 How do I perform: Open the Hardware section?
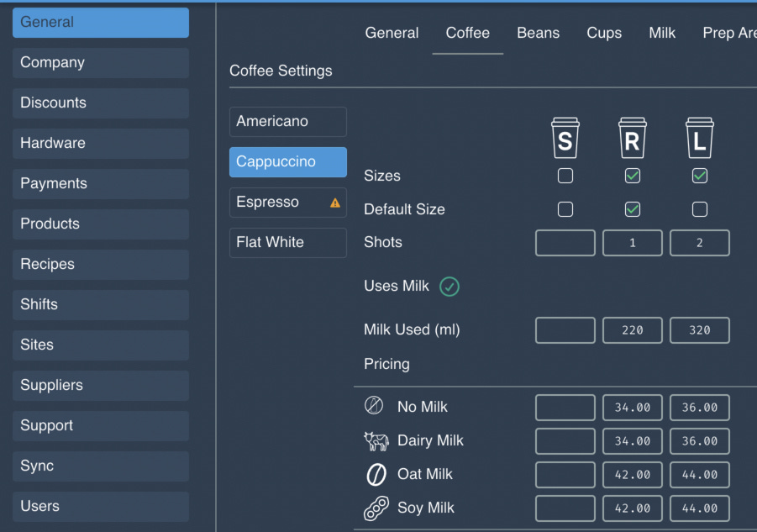pyautogui.click(x=101, y=144)
